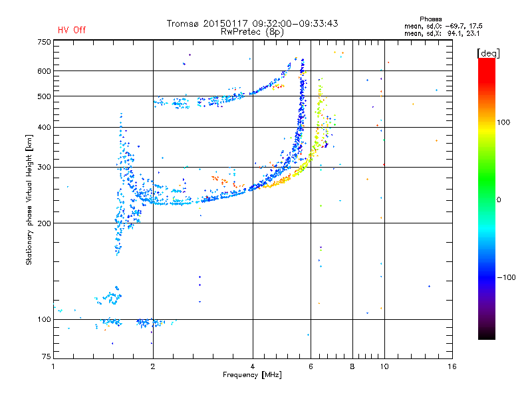This screenshot has width=532, height=399.
Task: Click x-axis tick label '8'
Action: [x=352, y=366]
